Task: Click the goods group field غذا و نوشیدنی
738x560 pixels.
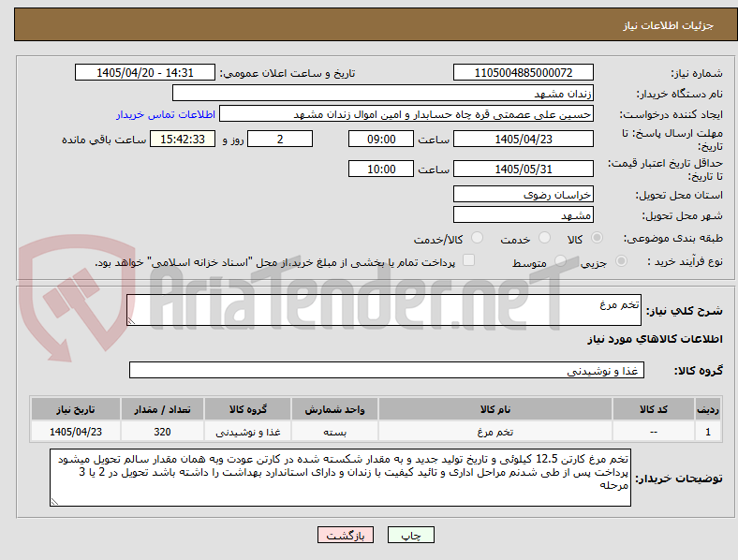Action: click(387, 370)
